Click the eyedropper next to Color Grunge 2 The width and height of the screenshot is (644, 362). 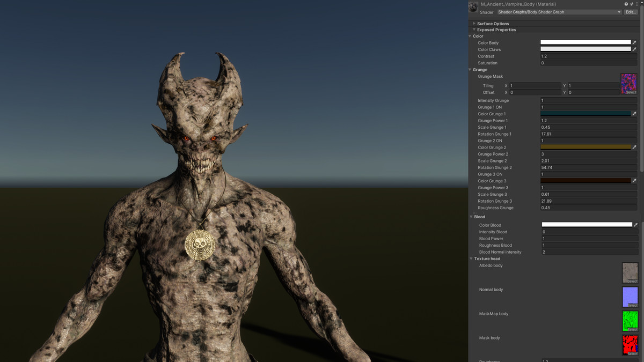pos(634,147)
